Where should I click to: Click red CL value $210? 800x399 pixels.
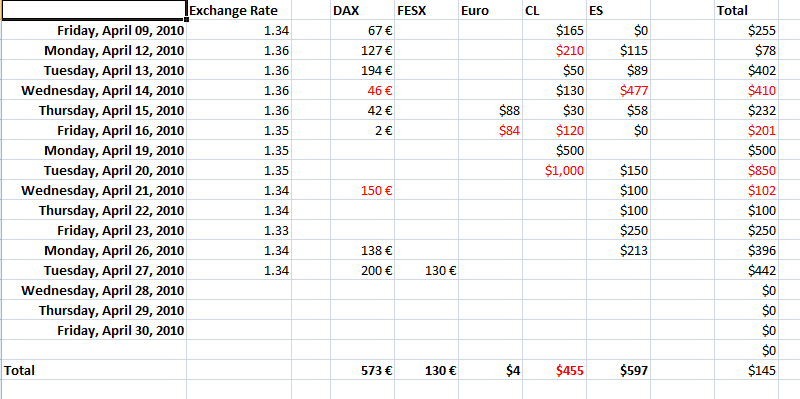coord(555,51)
